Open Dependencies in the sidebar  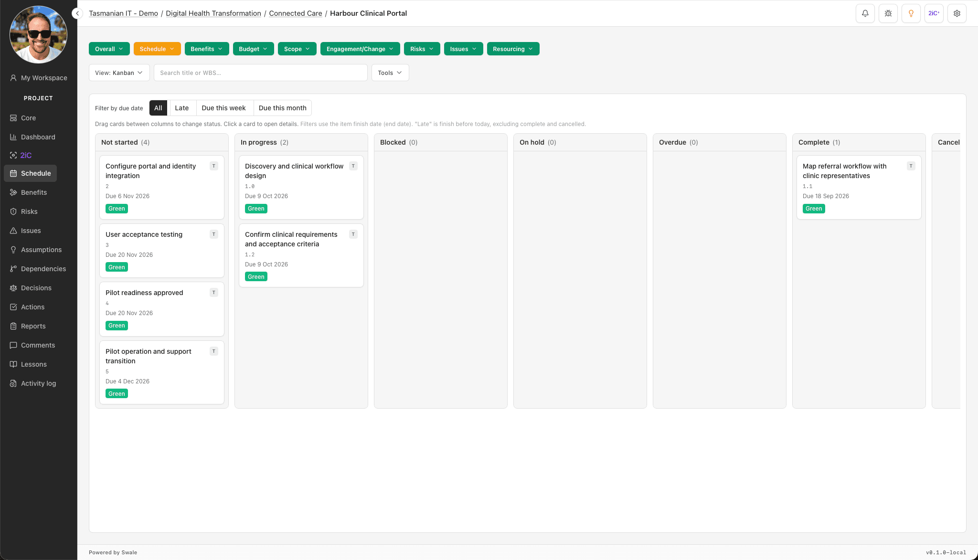(x=38, y=269)
